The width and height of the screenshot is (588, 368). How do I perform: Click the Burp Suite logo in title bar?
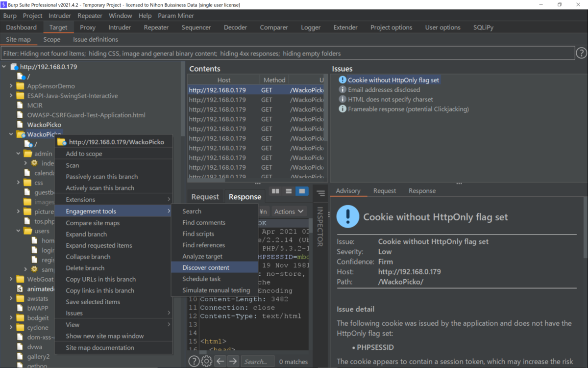(4, 4)
